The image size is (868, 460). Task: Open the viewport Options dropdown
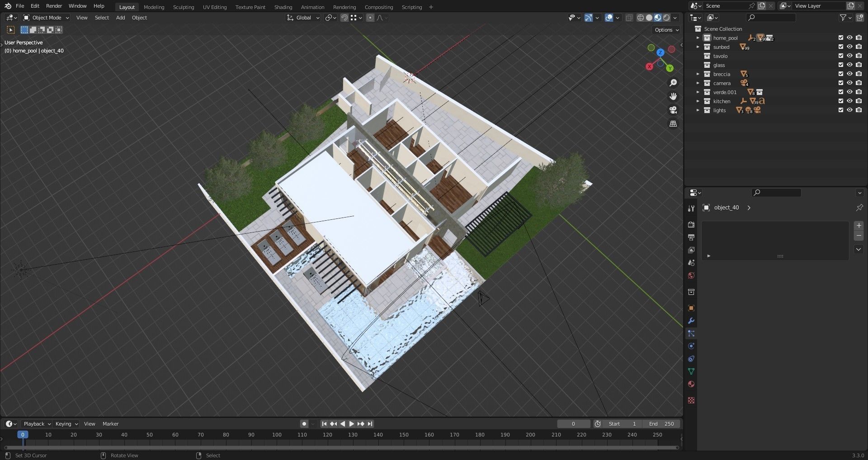(666, 30)
